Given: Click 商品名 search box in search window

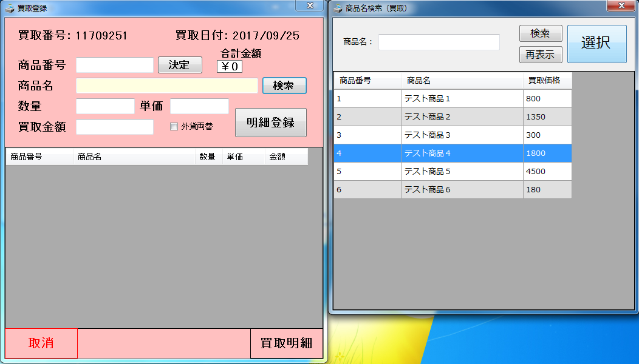Looking at the screenshot, I should tap(439, 42).
